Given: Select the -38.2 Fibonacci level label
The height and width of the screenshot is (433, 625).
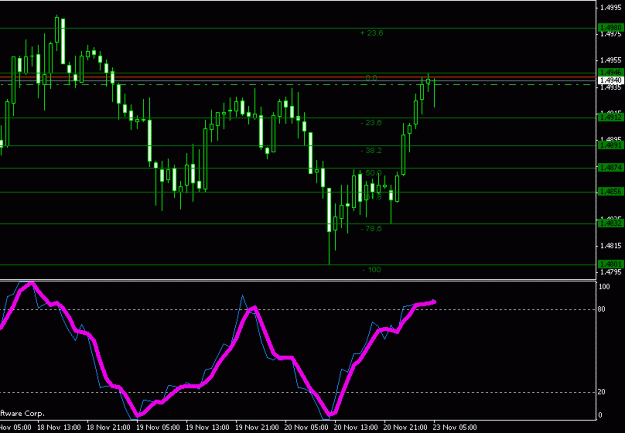Looking at the screenshot, I should click(371, 151).
